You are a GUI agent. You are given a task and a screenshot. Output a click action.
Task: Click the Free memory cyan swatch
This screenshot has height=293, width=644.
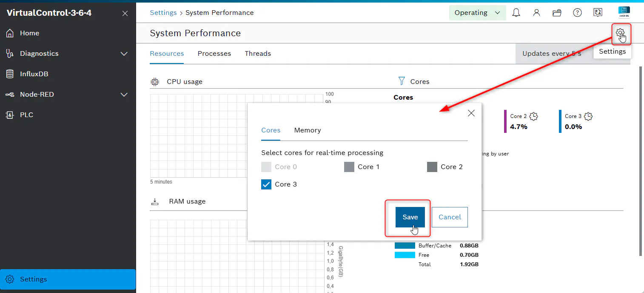405,255
